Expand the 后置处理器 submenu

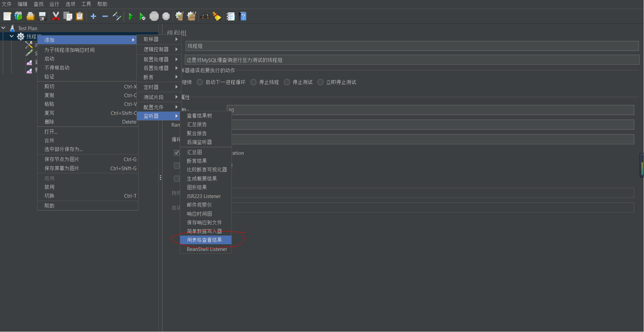coord(159,68)
